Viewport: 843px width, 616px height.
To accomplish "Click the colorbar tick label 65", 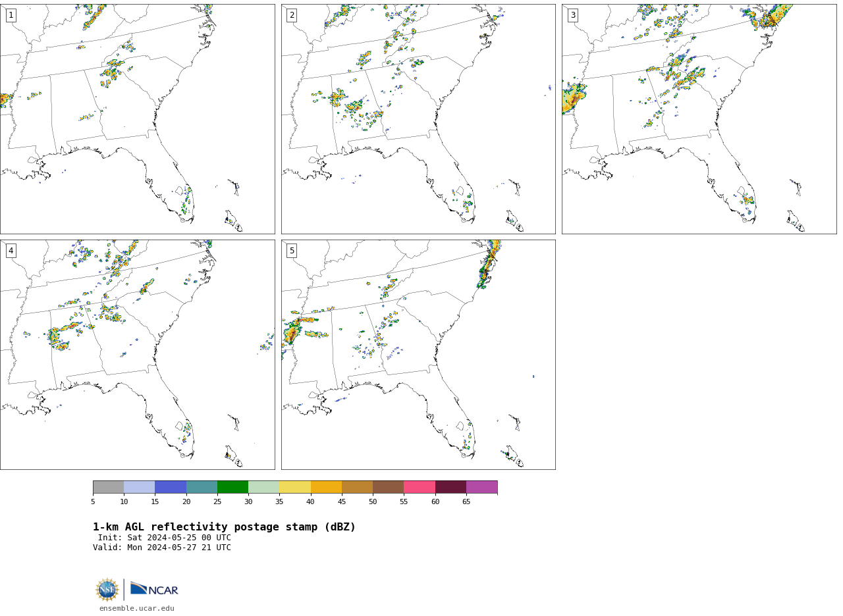I will click(x=466, y=502).
